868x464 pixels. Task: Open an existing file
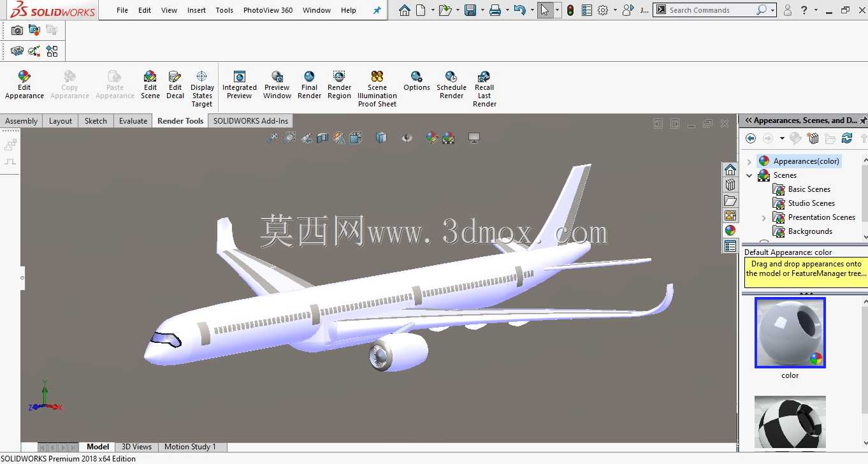(x=445, y=10)
